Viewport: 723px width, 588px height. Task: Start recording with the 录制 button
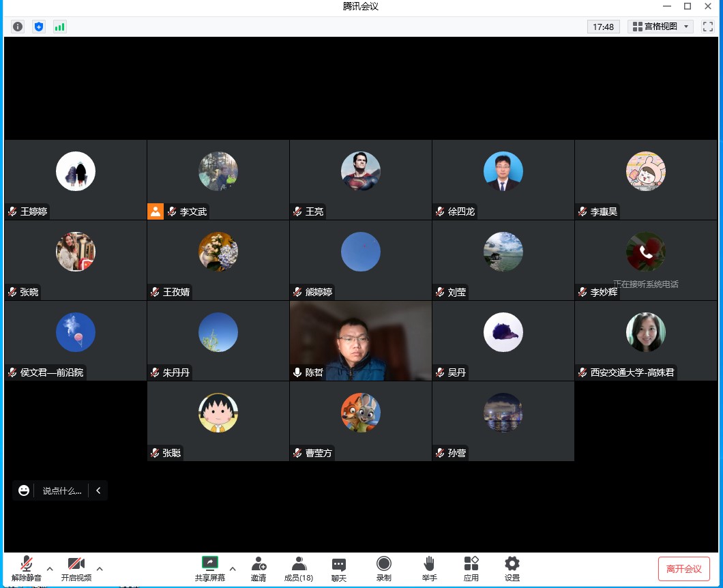pos(384,569)
